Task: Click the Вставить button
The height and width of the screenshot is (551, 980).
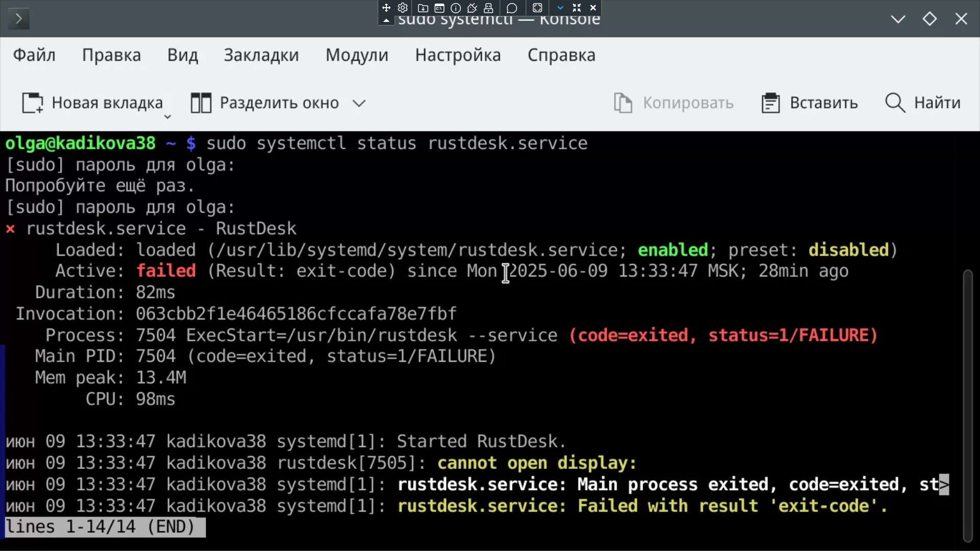Action: tap(810, 103)
